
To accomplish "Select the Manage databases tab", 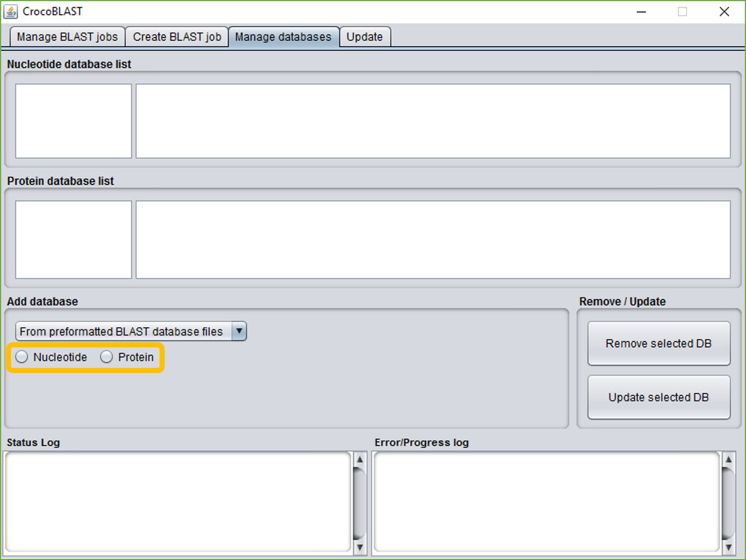I will click(283, 37).
